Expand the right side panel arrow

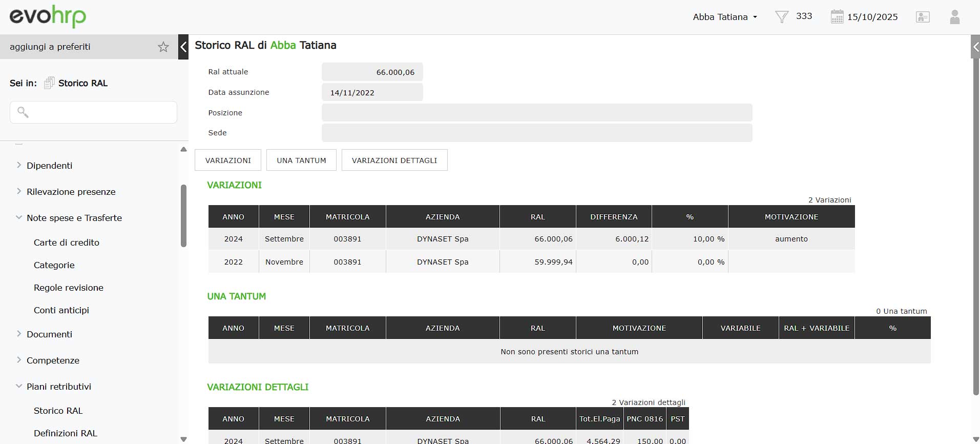pos(975,47)
